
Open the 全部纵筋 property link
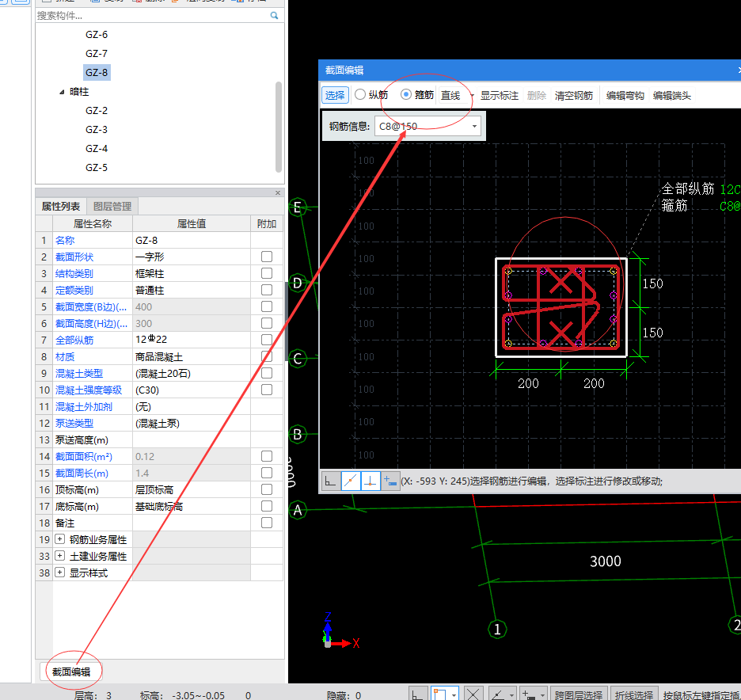tap(74, 340)
